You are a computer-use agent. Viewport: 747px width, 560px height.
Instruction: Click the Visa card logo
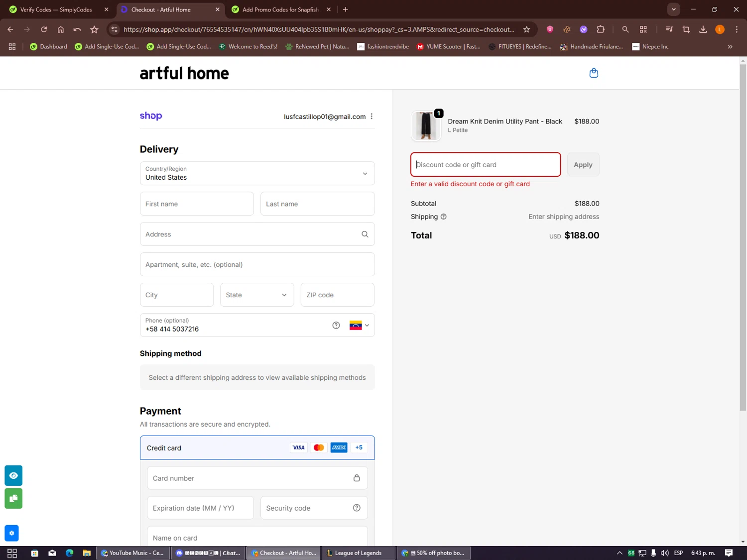299,448
